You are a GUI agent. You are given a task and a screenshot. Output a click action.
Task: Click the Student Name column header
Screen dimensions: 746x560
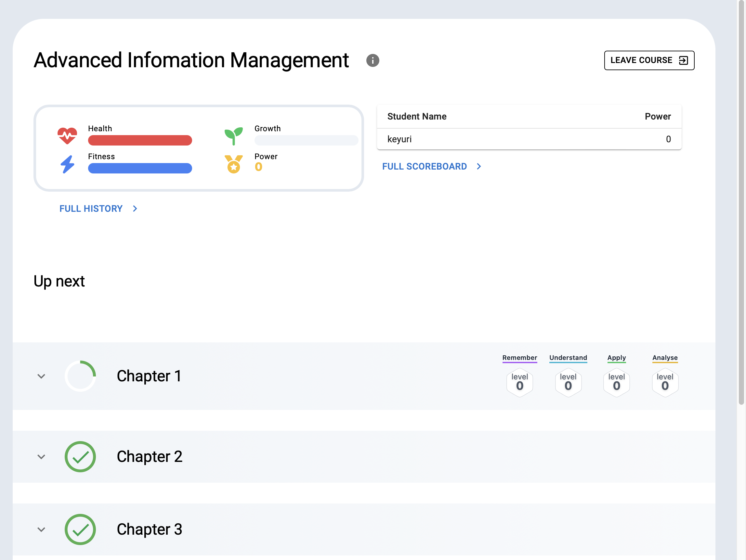pos(417,117)
